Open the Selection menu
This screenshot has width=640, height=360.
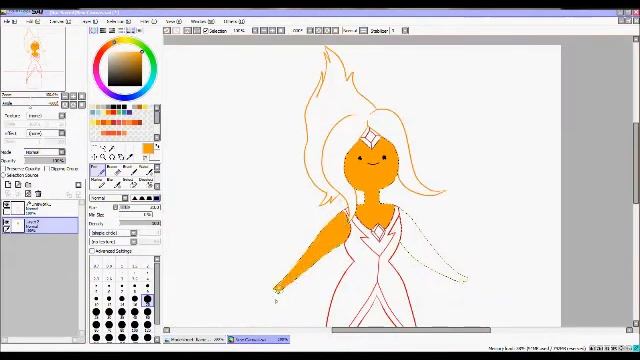pyautogui.click(x=119, y=21)
